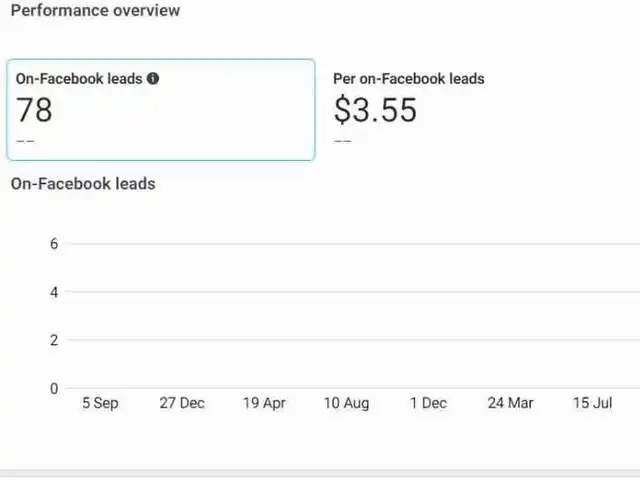Click the 5 Sep date on chart axis
640x480 pixels.
click(100, 403)
